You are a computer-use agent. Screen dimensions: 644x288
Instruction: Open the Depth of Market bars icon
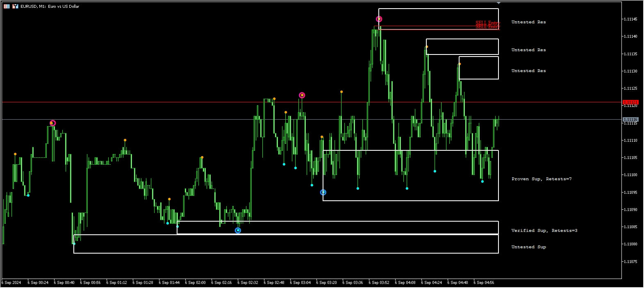tap(15, 6)
